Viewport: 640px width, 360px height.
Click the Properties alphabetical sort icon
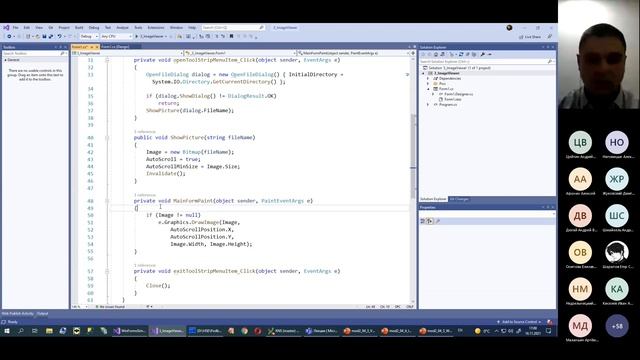[x=430, y=221]
